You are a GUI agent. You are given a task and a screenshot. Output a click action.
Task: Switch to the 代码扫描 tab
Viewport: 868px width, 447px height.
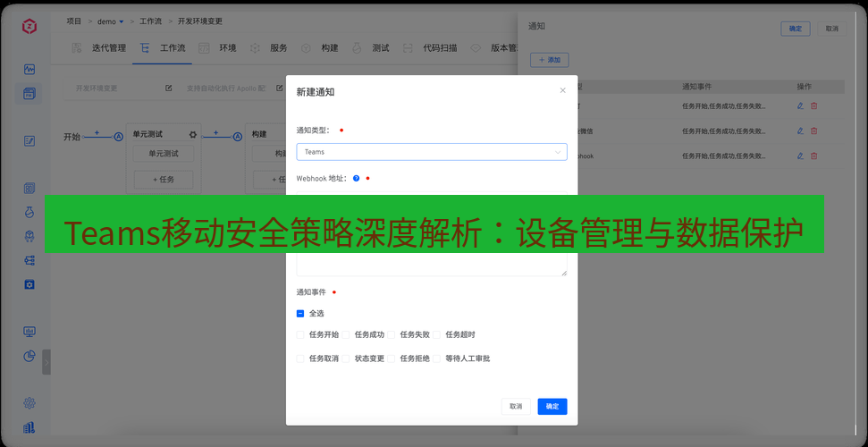[430, 48]
